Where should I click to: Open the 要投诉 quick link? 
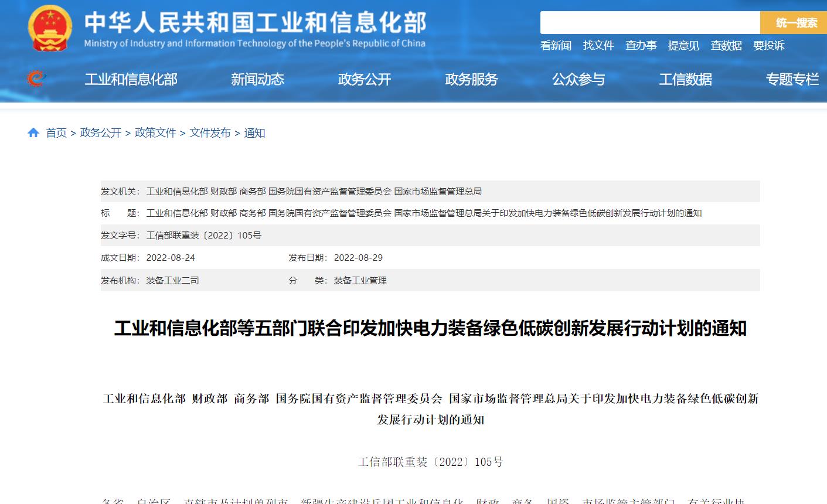point(768,46)
